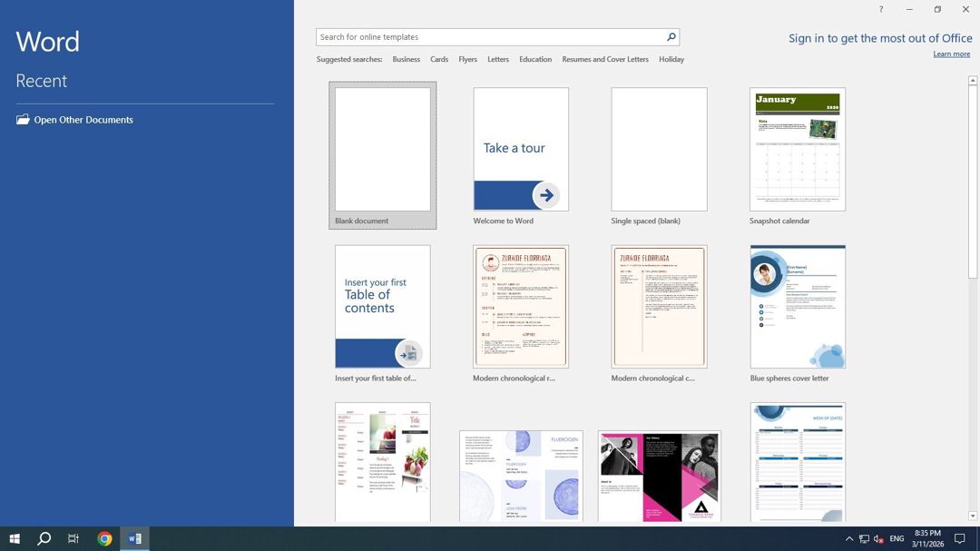
Task: Launch Google Chrome from the taskbar
Action: pos(104,538)
